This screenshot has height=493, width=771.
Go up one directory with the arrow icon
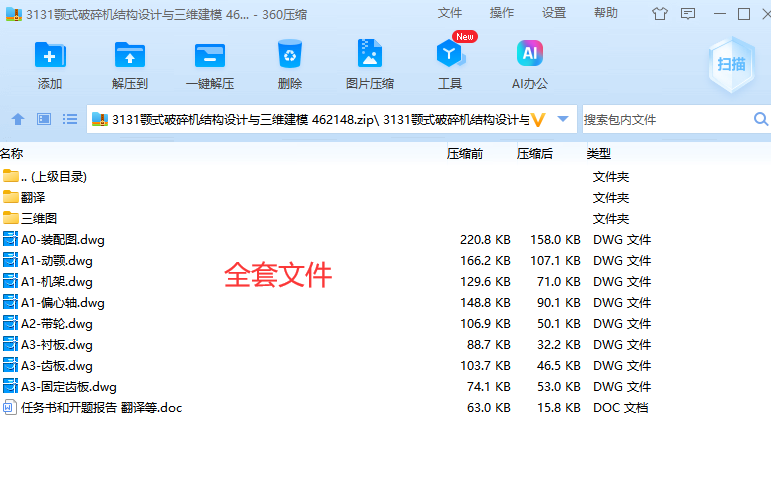18,119
